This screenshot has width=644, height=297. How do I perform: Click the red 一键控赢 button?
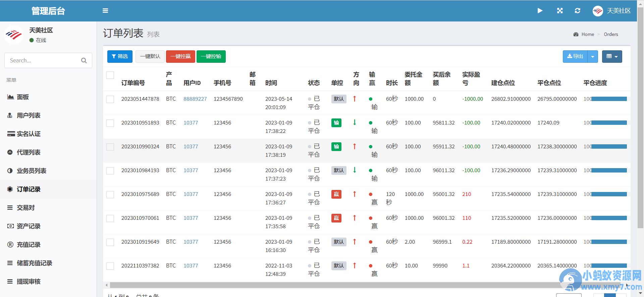click(x=181, y=56)
